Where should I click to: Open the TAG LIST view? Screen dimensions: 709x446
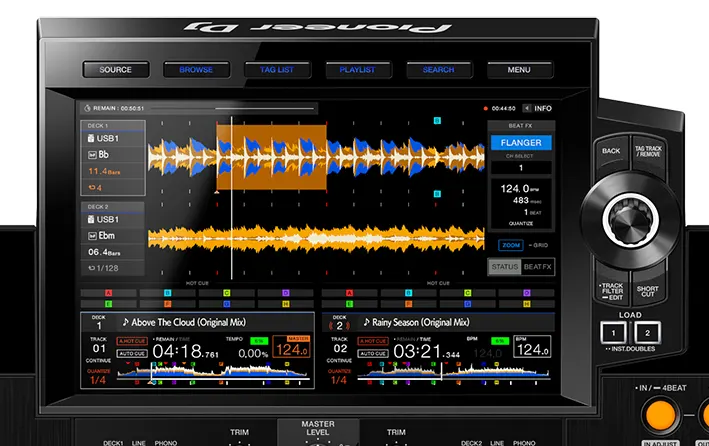(277, 70)
